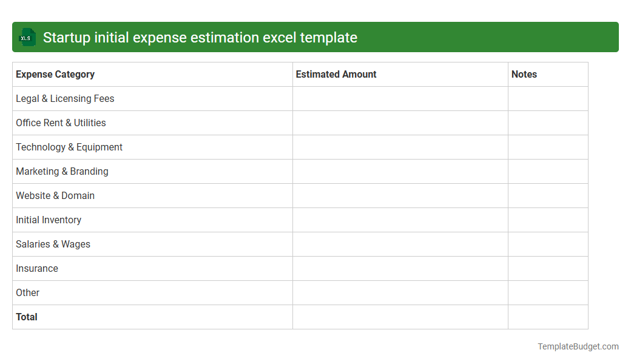Select the Insurance category label
The width and height of the screenshot is (631, 364).
[x=37, y=268]
